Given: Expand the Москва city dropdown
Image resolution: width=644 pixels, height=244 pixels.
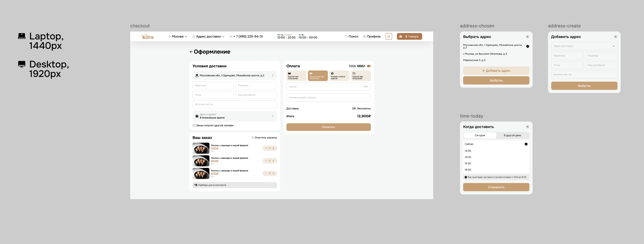Looking at the screenshot, I should click(178, 37).
